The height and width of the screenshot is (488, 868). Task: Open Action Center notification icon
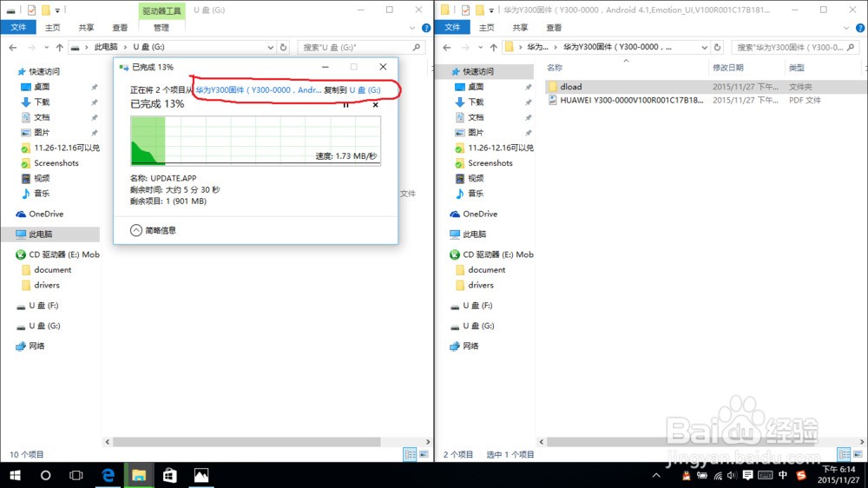point(747,475)
